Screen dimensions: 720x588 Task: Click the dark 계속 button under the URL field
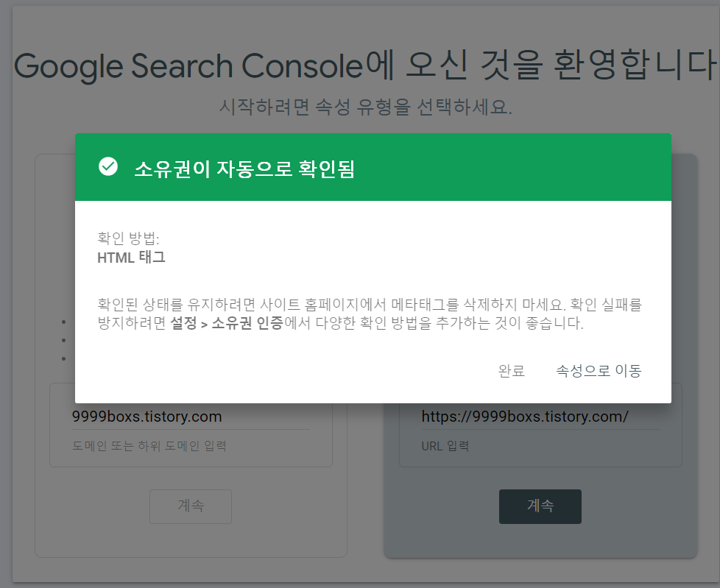[540, 506]
